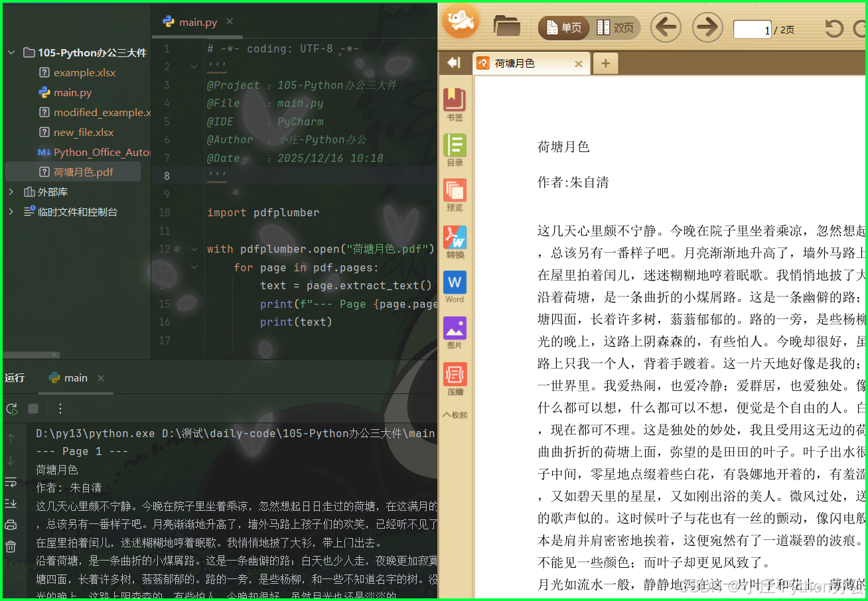Close the main.py editor tab
The height and width of the screenshot is (601, 868).
pos(230,22)
